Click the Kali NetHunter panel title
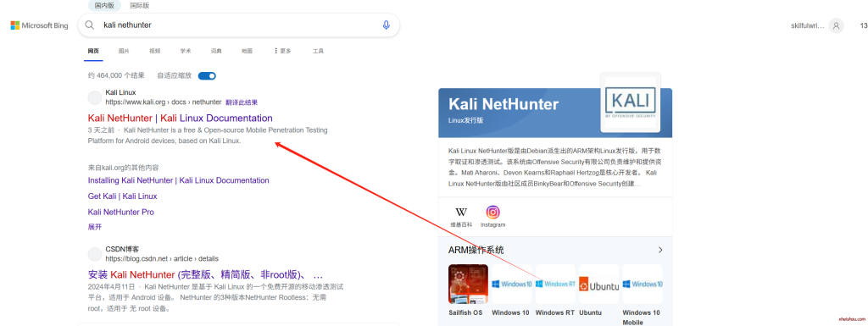Screen dimensions: 868x326 [x=504, y=104]
